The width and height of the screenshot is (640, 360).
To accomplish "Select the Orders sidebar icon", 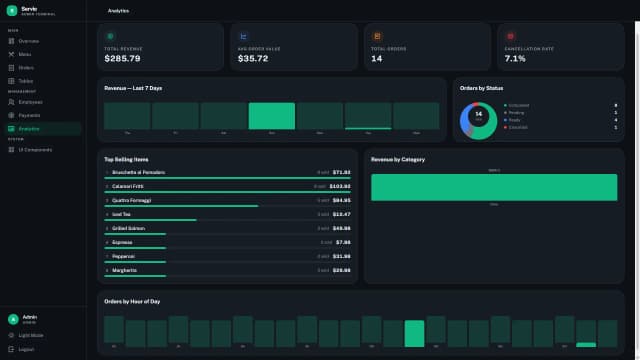I will coord(11,68).
